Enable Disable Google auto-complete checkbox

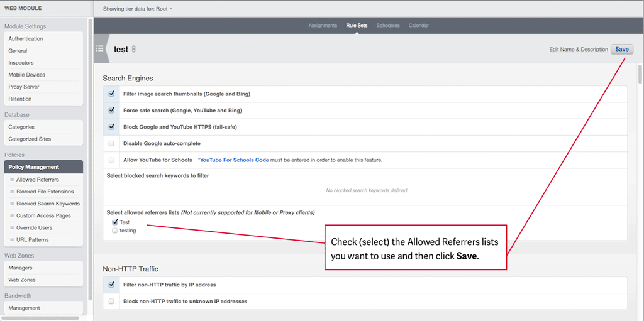[x=111, y=144]
